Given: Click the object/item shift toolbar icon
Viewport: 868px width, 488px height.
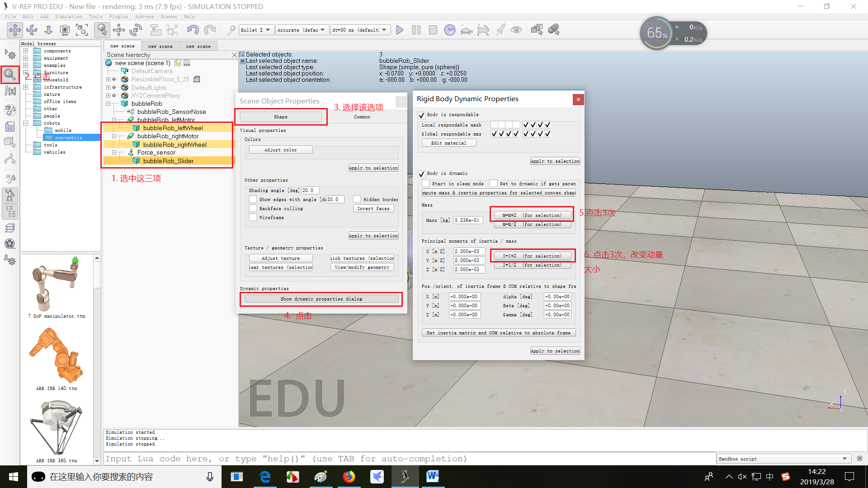Looking at the screenshot, I should 119,30.
